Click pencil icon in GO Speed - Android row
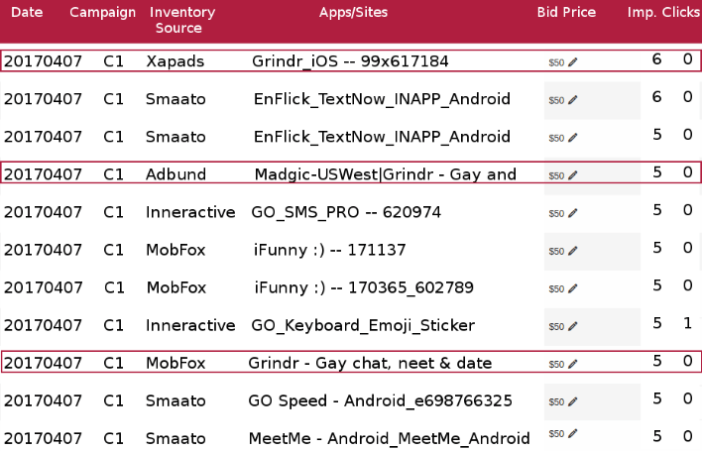The image size is (702, 451). coord(573,401)
